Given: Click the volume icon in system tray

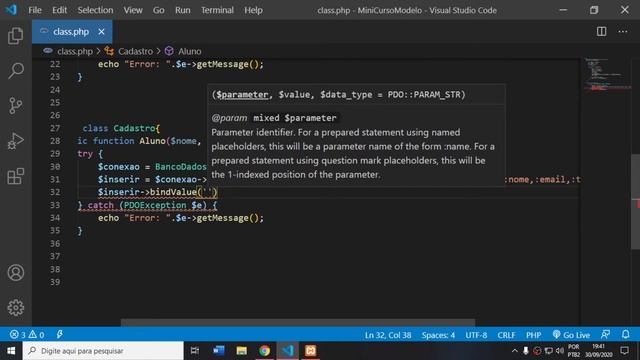Looking at the screenshot, I should [x=560, y=351].
